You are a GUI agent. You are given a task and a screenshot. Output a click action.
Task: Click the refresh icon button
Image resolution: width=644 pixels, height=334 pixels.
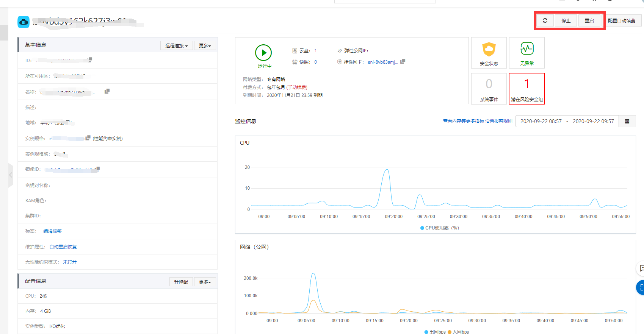545,20
